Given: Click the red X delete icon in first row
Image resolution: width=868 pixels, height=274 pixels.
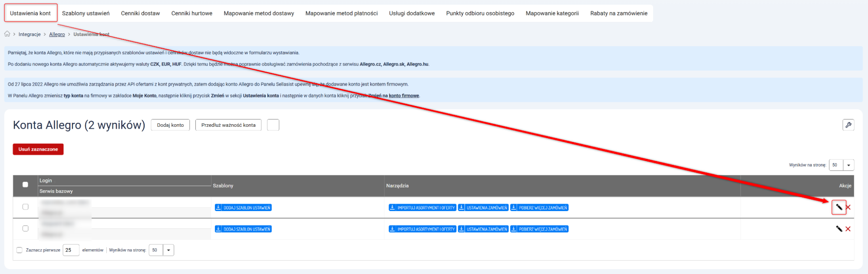Looking at the screenshot, I should click(848, 207).
